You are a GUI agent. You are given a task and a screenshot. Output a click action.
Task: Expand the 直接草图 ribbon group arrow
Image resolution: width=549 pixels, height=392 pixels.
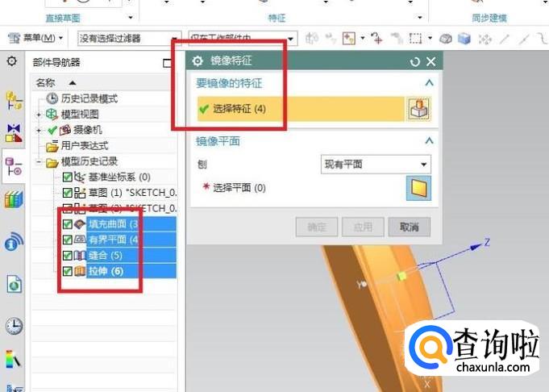(131, 17)
